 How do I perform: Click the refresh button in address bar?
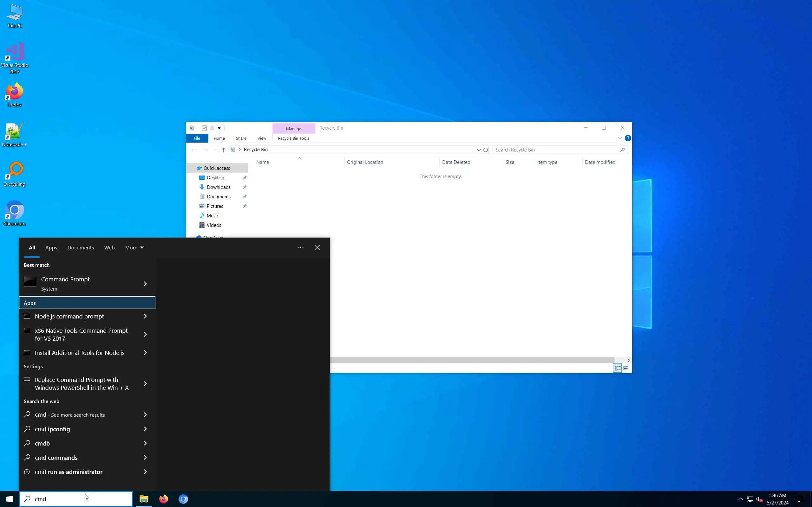[486, 150]
